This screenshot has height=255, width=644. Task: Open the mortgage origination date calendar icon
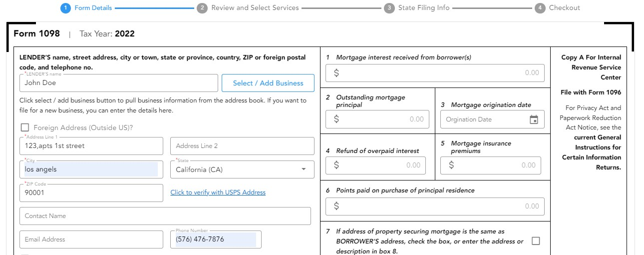click(x=534, y=119)
